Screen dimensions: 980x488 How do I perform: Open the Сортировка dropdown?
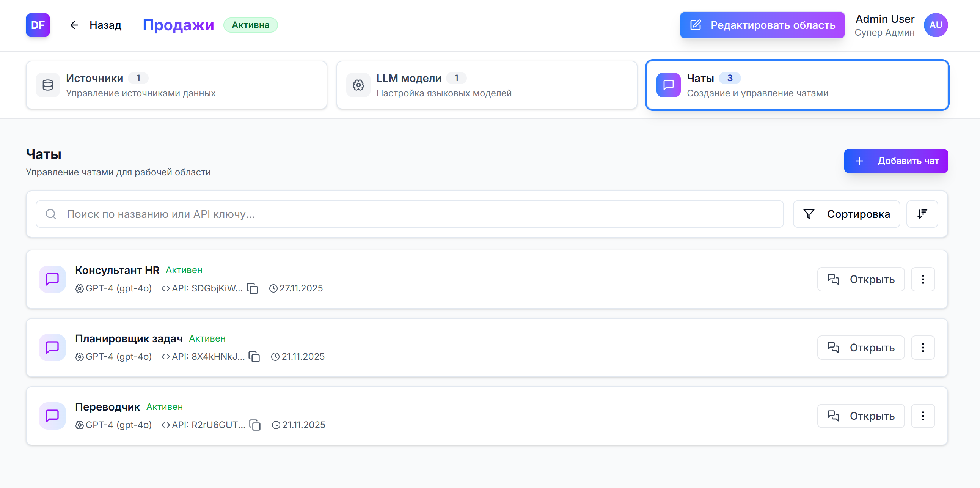846,214
